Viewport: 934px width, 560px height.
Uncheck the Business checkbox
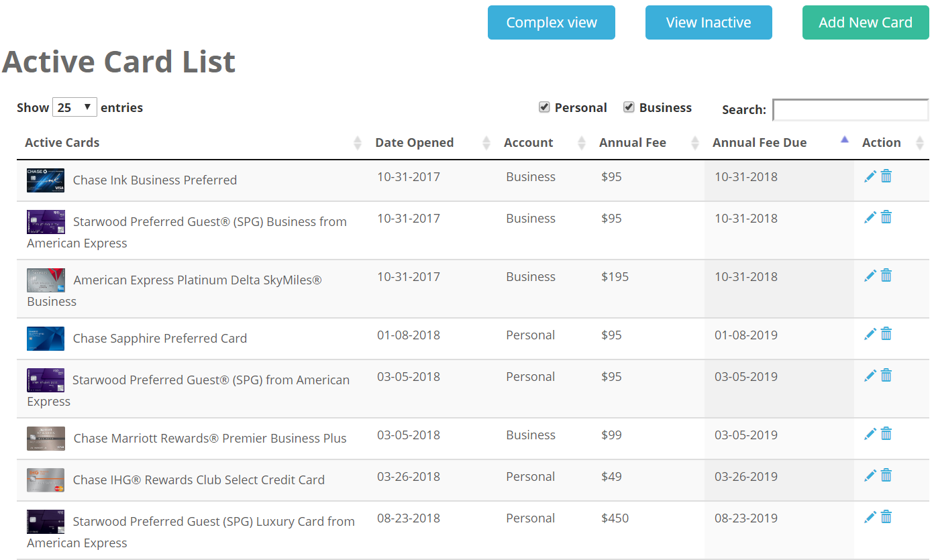point(629,107)
